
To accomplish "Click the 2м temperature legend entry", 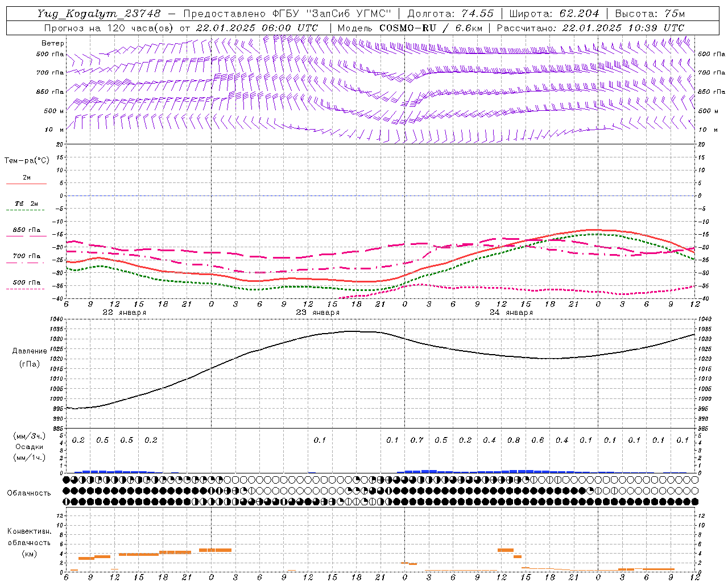I will [x=27, y=178].
